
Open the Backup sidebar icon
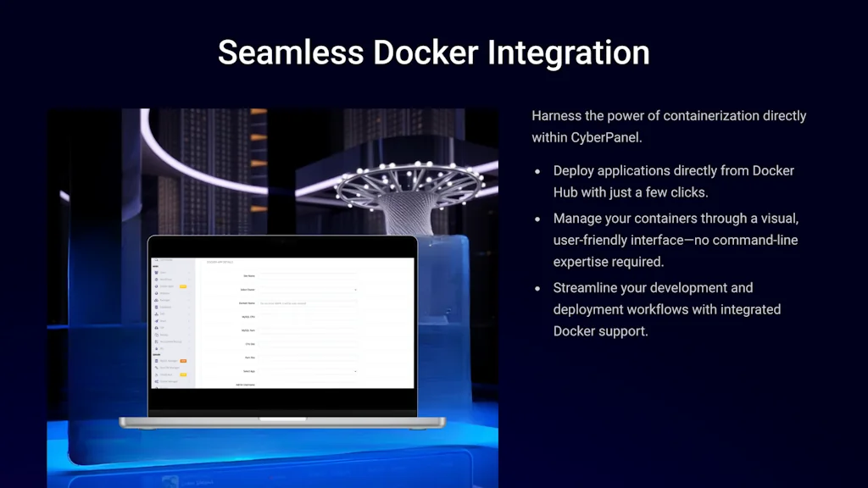pyautogui.click(x=156, y=335)
